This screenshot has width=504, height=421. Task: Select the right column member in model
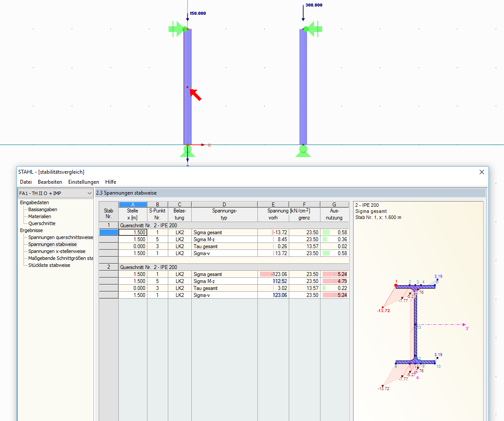tap(303, 87)
